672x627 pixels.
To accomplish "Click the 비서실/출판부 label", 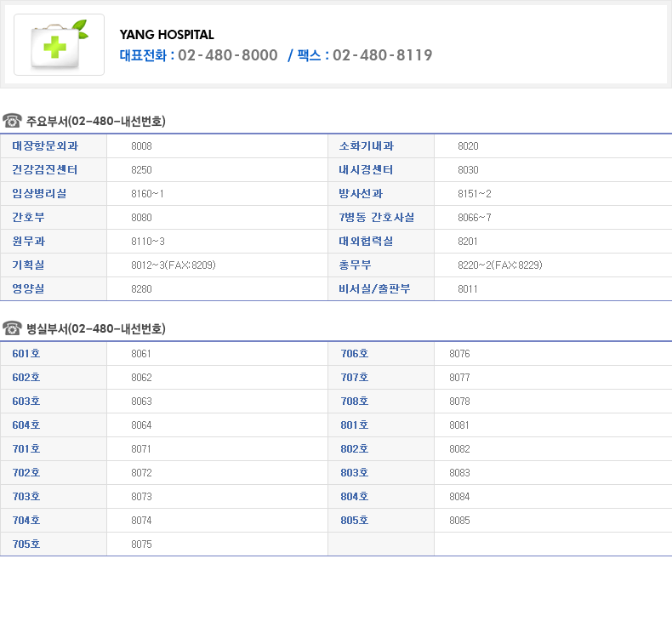I will (374, 289).
